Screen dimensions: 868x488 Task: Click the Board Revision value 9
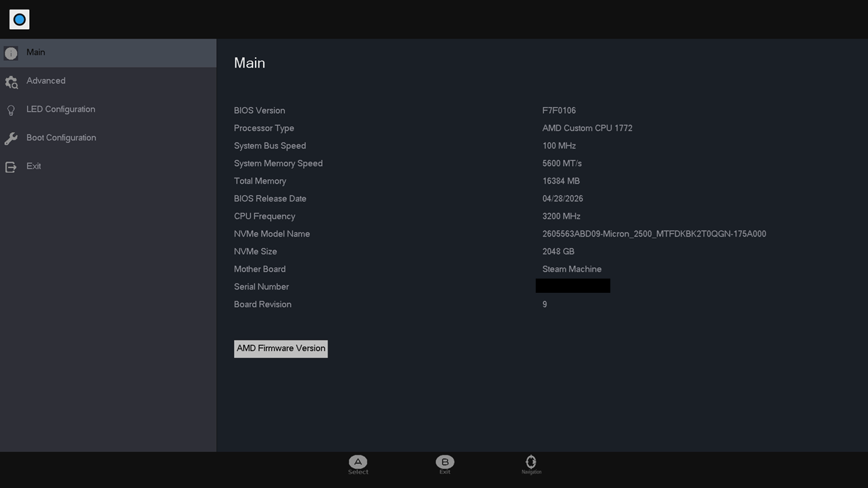pyautogui.click(x=545, y=304)
